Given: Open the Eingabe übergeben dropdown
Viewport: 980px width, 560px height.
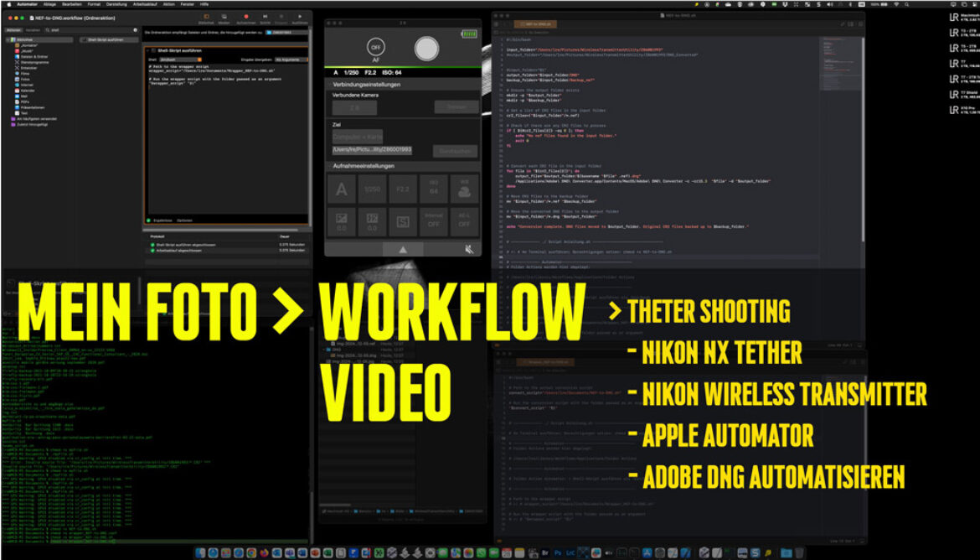Looking at the screenshot, I should point(291,60).
